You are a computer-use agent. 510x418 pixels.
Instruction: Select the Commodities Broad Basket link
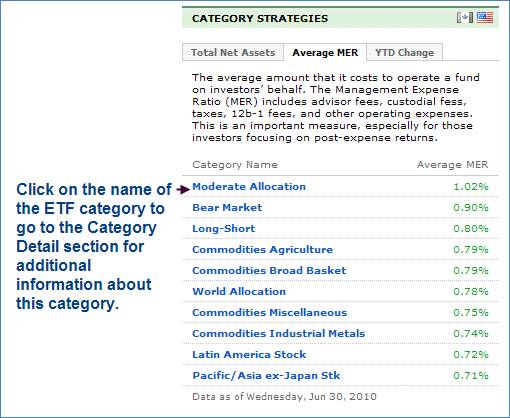[x=269, y=271]
